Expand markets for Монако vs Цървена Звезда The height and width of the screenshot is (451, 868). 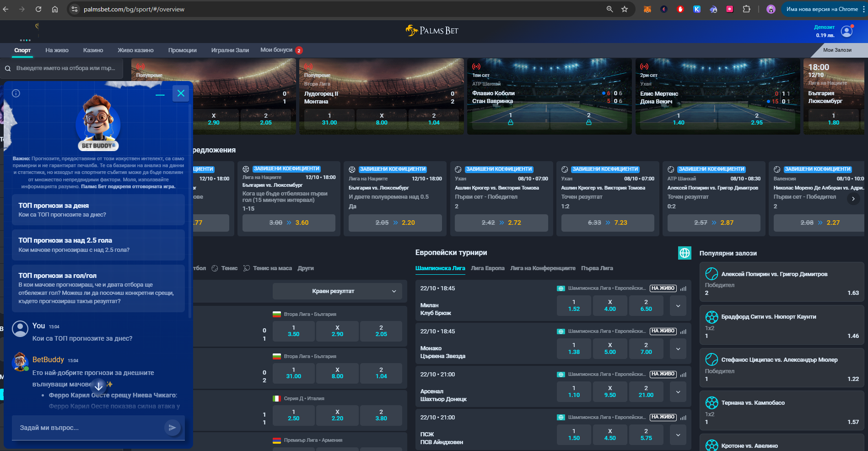[x=678, y=349]
